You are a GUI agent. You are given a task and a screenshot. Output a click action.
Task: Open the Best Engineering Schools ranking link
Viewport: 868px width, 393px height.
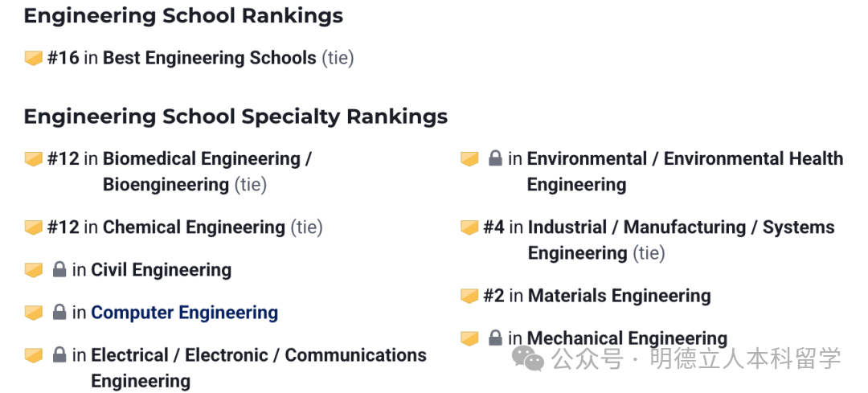click(210, 58)
